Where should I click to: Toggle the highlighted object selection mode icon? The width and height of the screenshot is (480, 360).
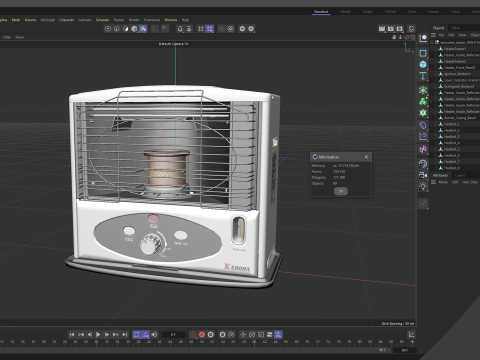click(143, 29)
